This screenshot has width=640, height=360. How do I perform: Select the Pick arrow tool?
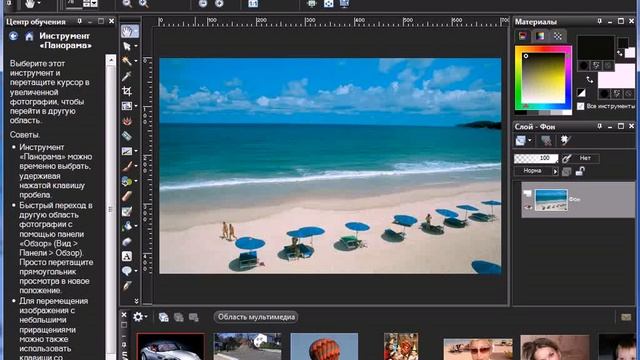[x=127, y=47]
